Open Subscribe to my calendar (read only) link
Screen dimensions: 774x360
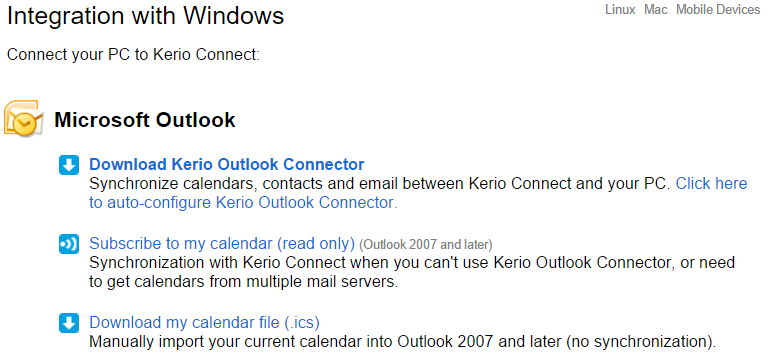pos(222,243)
